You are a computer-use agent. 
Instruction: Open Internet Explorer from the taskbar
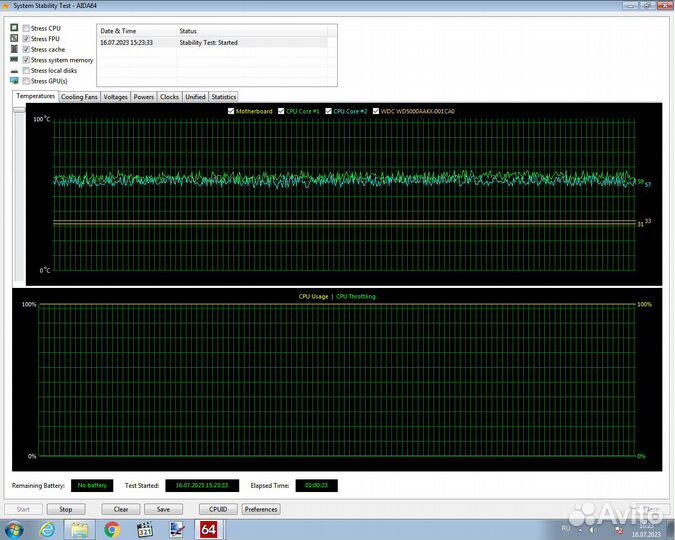pyautogui.click(x=47, y=529)
